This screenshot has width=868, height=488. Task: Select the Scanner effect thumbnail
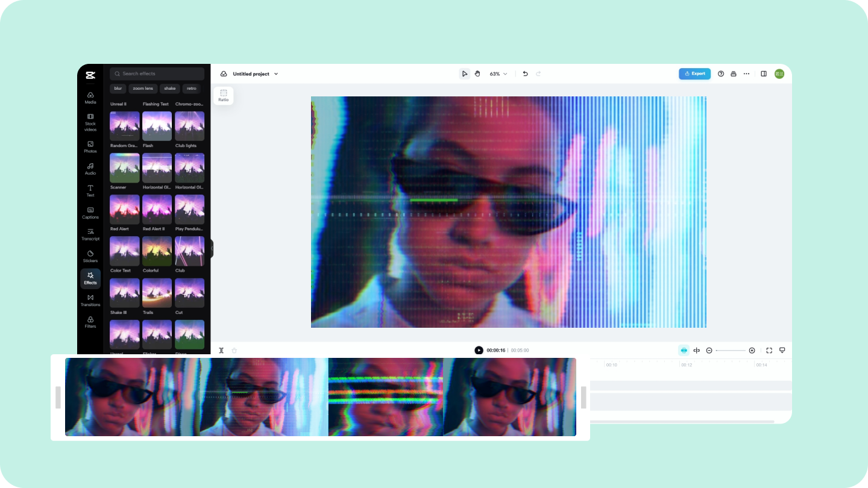pyautogui.click(x=124, y=167)
